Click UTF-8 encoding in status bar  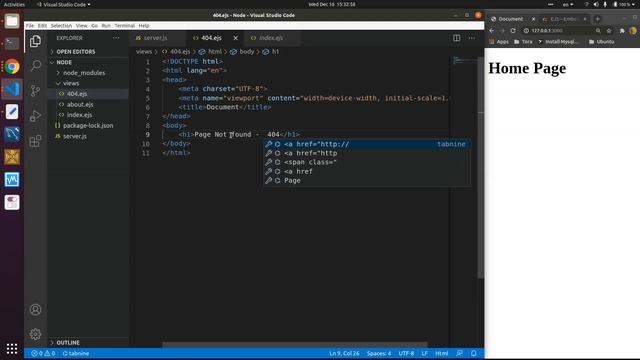pyautogui.click(x=406, y=353)
